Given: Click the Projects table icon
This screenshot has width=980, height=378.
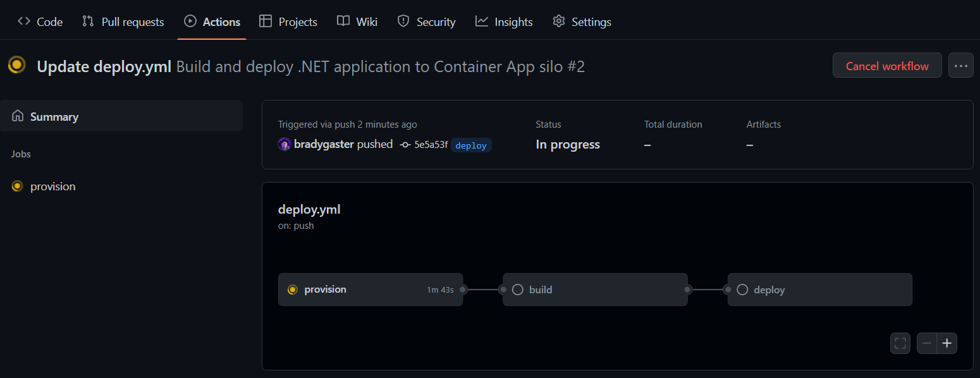Looking at the screenshot, I should click(266, 21).
